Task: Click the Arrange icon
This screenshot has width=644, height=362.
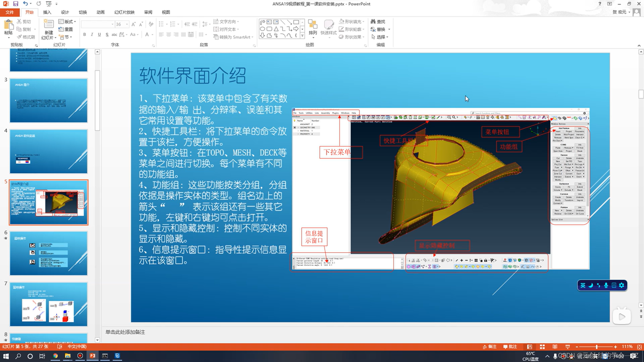Action: (x=312, y=27)
